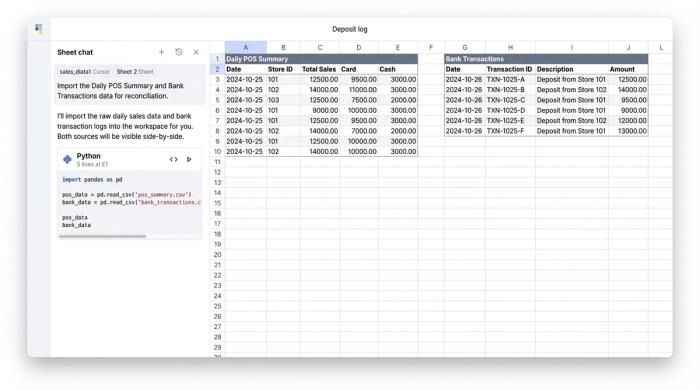Click Store ID cell 103
Image resolution: width=700 pixels, height=391 pixels.
point(283,100)
